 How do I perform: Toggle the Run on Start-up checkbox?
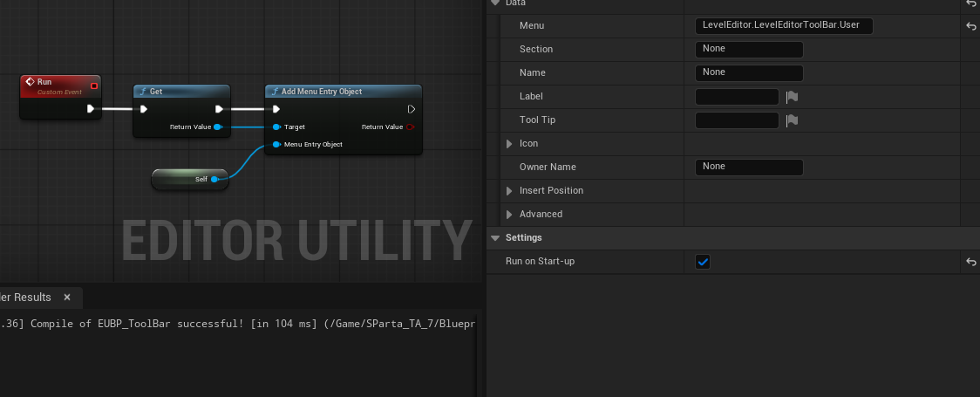[703, 262]
